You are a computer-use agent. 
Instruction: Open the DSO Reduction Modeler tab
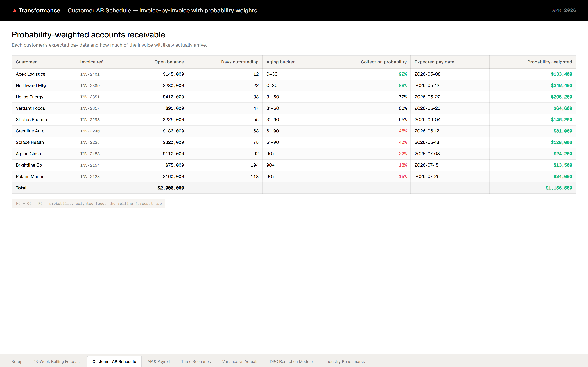pos(292,361)
